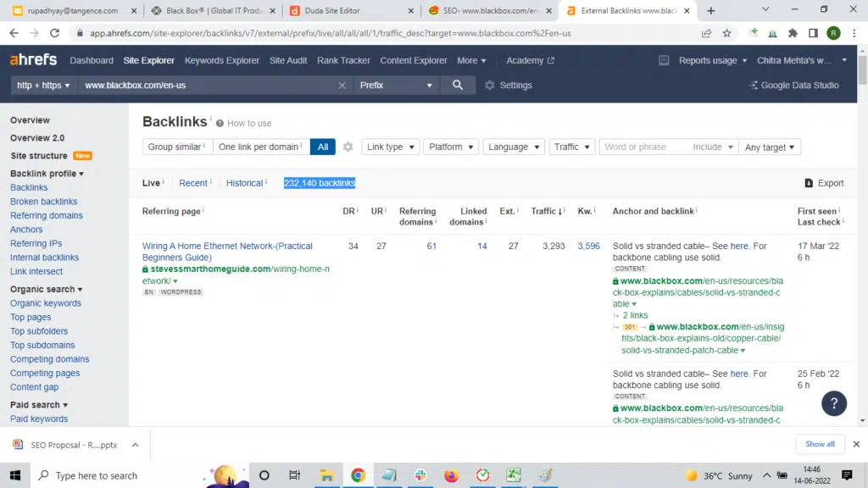Open Referring domains in the sidebar
The height and width of the screenshot is (488, 868).
(x=47, y=215)
